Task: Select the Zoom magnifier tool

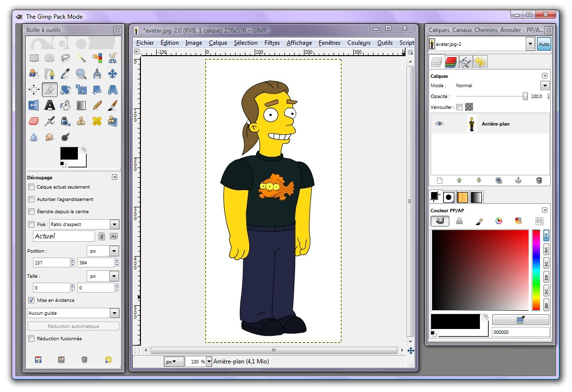Action: click(81, 74)
